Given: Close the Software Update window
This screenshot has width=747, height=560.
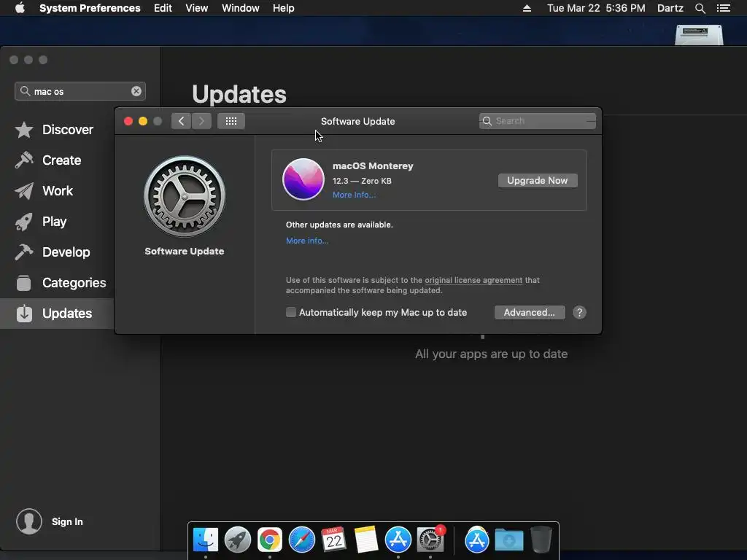Looking at the screenshot, I should (x=128, y=121).
